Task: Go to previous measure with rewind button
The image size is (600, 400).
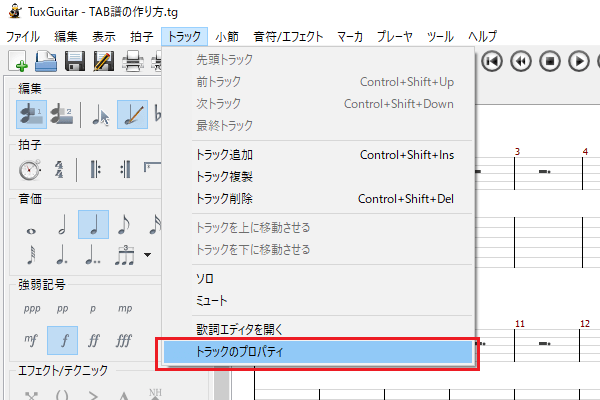Action: click(x=521, y=61)
